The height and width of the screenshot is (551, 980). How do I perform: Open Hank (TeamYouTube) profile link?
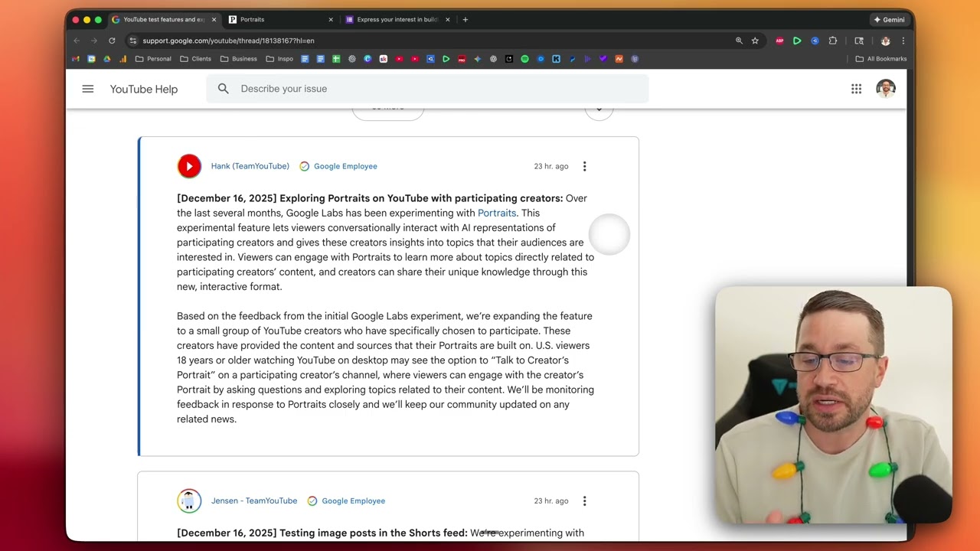(250, 166)
